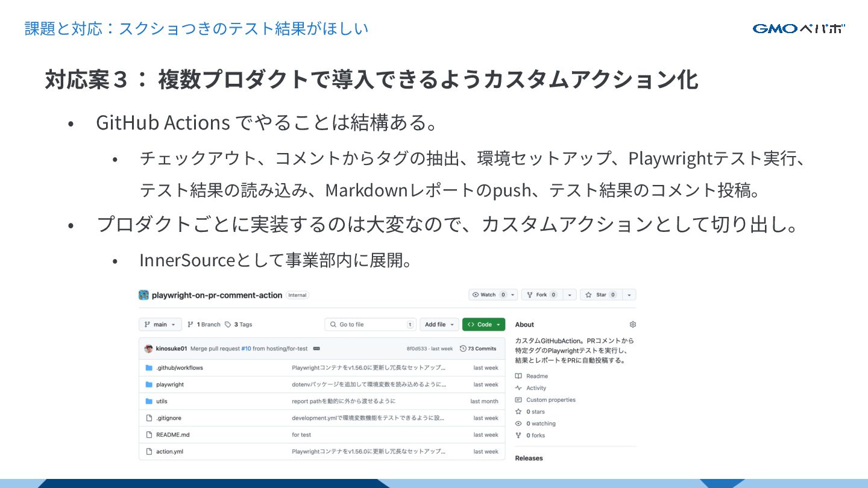Expand the Watch options dropdown arrow

point(512,295)
